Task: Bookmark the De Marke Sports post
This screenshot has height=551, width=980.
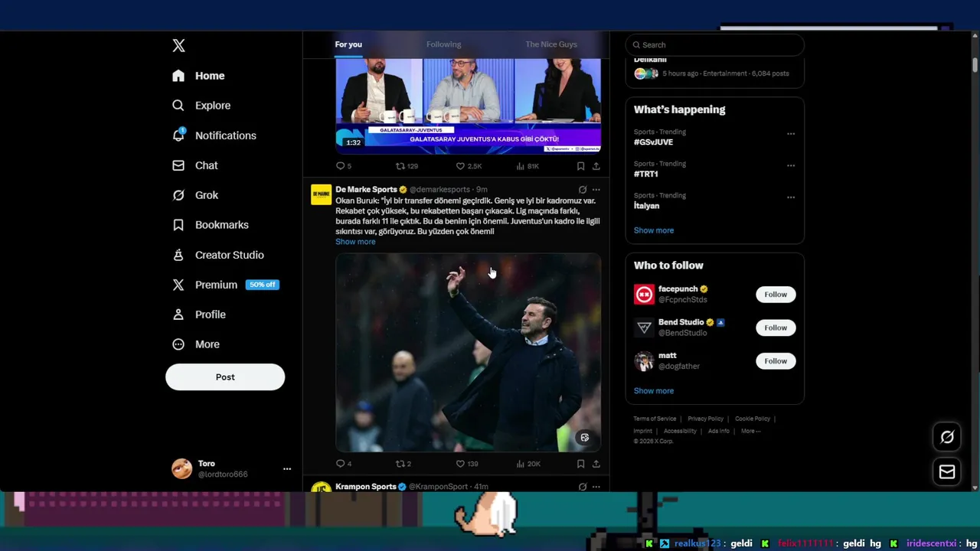Action: (x=580, y=464)
